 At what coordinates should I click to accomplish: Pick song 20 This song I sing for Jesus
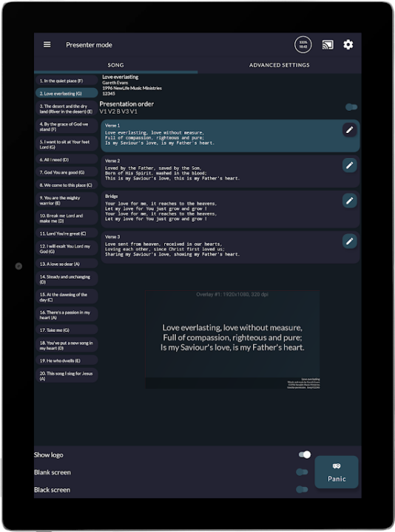point(67,375)
